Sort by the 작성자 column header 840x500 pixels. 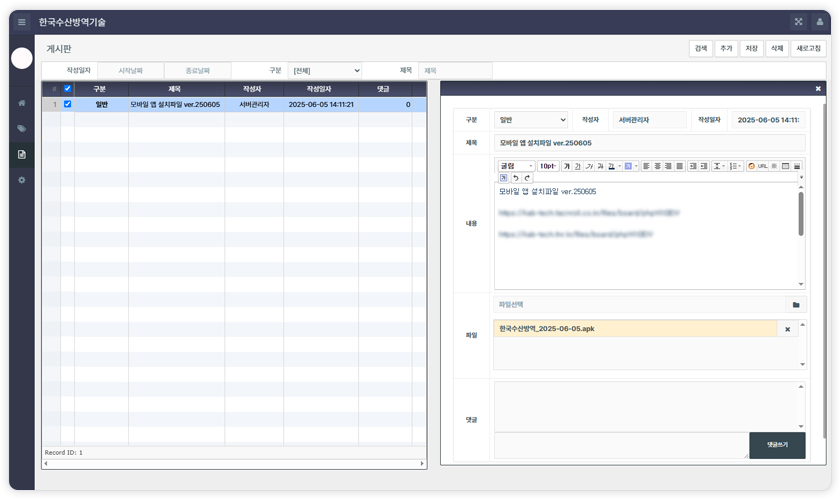252,89
